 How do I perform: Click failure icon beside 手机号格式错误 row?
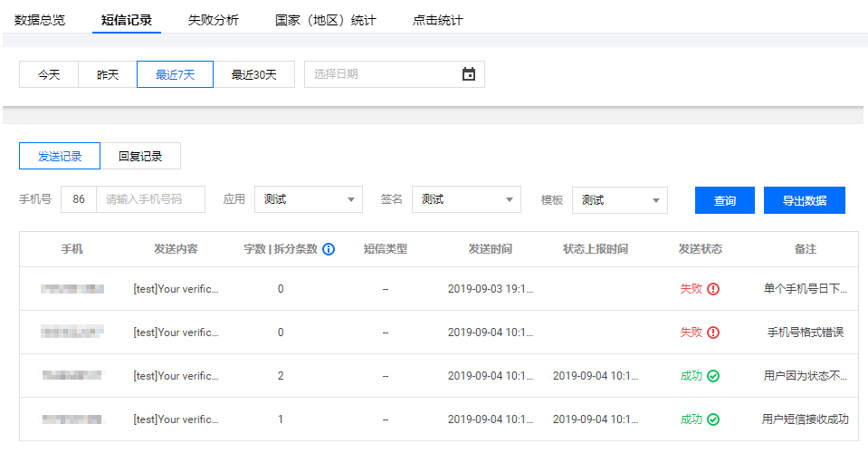(x=713, y=333)
